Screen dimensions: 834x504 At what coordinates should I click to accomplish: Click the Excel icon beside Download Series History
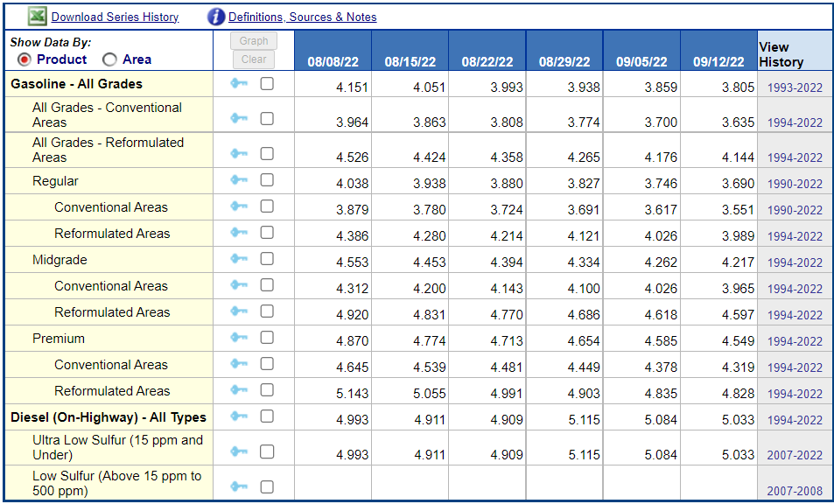pyautogui.click(x=37, y=17)
